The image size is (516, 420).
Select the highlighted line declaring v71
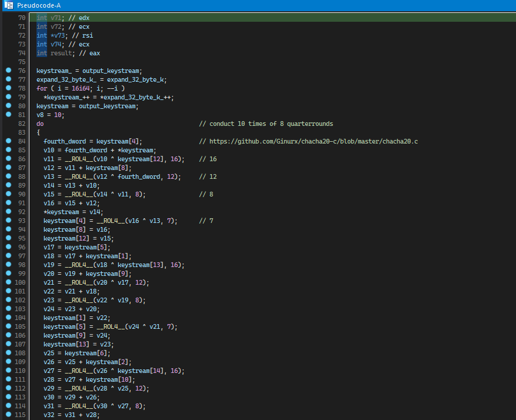point(272,18)
